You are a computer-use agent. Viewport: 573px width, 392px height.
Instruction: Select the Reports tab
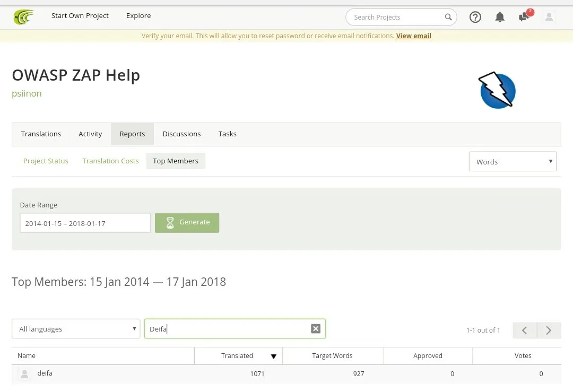[132, 134]
